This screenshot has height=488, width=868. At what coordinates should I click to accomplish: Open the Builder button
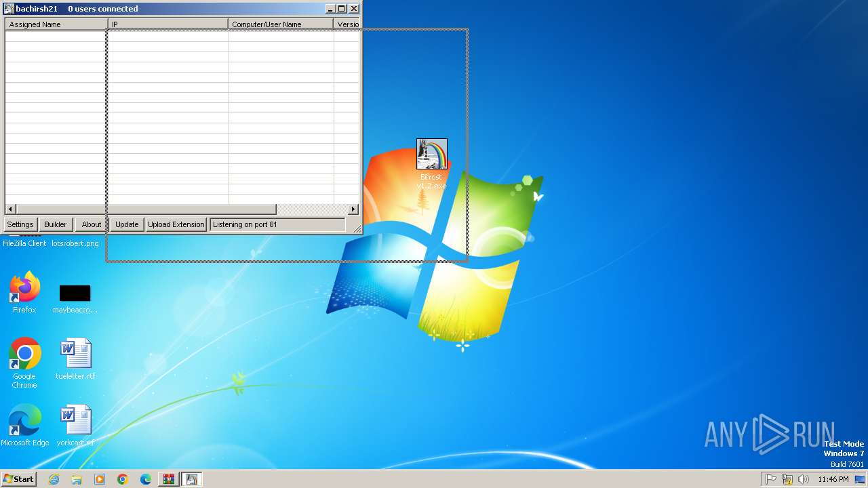click(x=56, y=224)
